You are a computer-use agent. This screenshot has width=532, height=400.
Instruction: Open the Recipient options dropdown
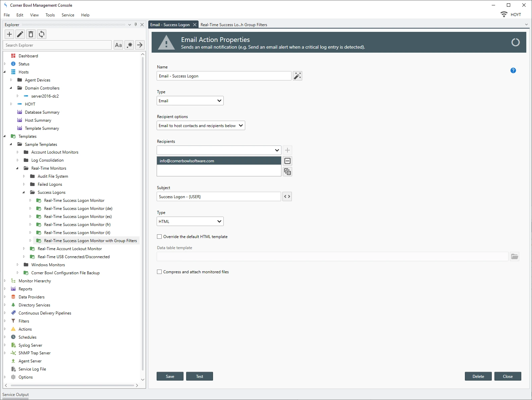pyautogui.click(x=201, y=126)
